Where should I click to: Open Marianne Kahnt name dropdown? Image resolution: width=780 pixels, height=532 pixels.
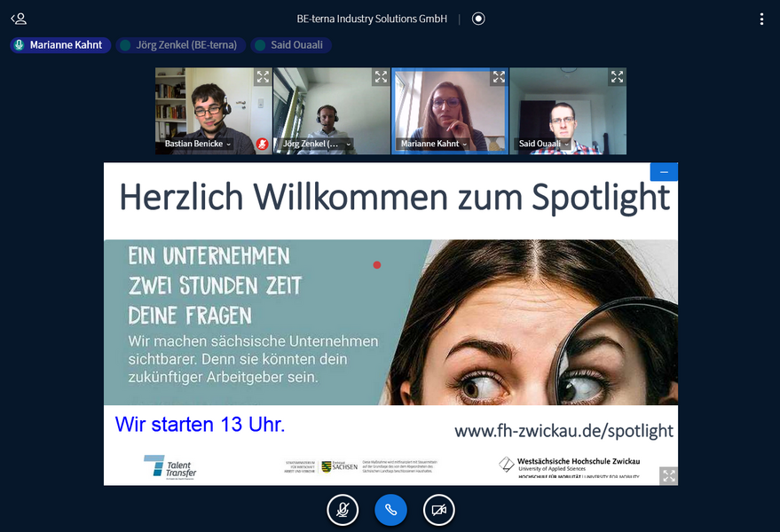click(434, 144)
